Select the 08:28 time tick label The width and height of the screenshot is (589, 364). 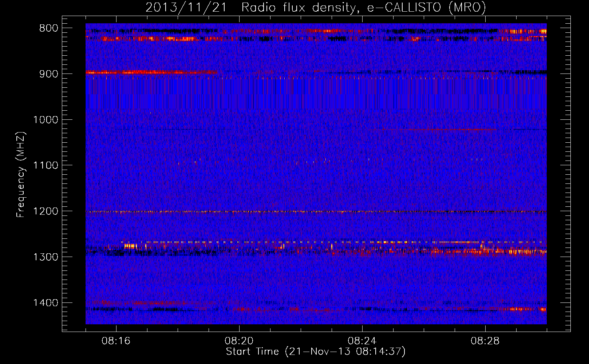485,341
